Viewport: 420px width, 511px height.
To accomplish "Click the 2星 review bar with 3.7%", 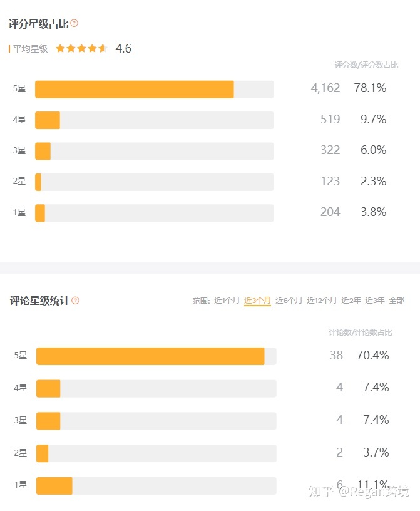I will [x=156, y=453].
